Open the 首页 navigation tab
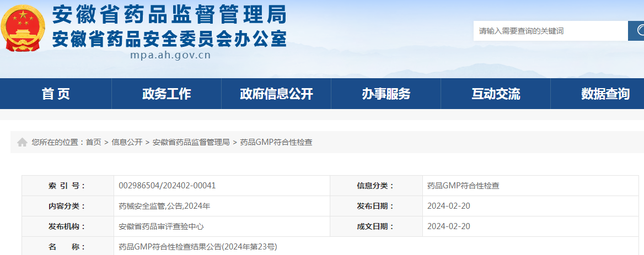The height and width of the screenshot is (255, 644). pyautogui.click(x=56, y=94)
